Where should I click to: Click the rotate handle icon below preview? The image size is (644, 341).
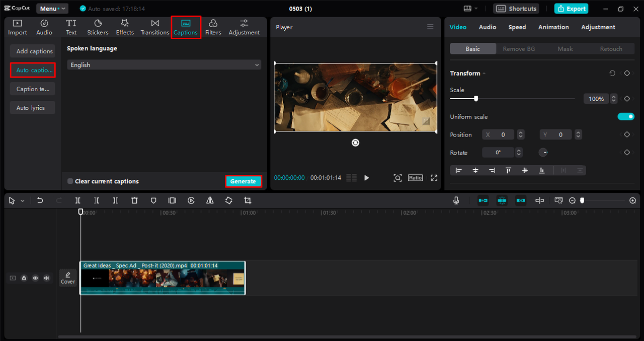[356, 143]
